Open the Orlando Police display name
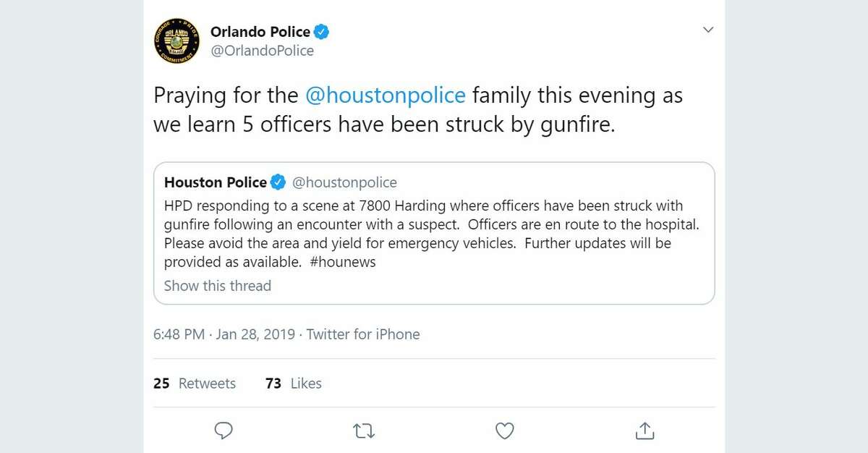The height and width of the screenshot is (453, 868). 260,32
